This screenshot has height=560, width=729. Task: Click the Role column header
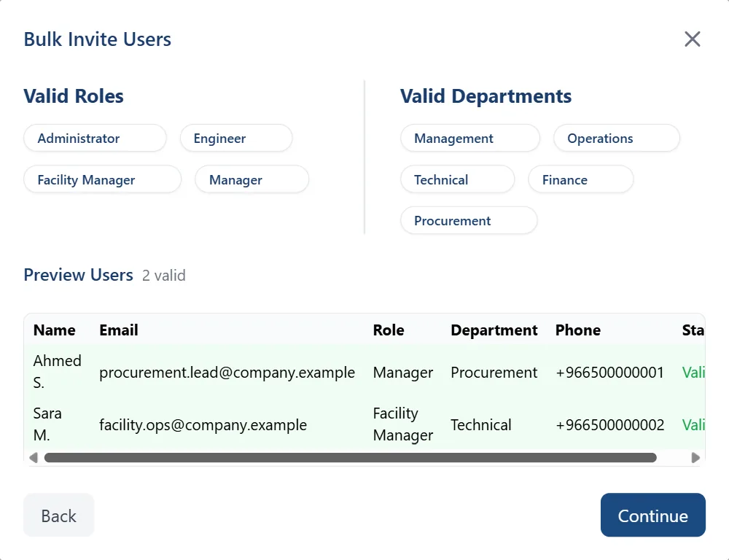pos(389,330)
